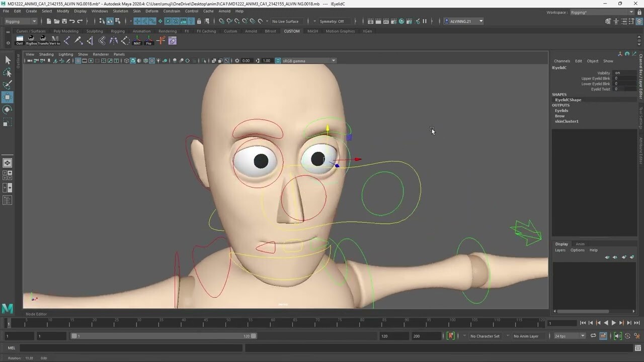Select the Select Tool in the left toolbox
Screen dimensions: 644x362
pyautogui.click(x=8, y=60)
